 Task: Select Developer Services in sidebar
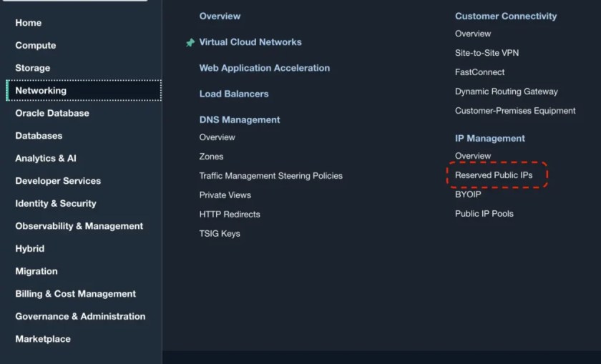58,181
